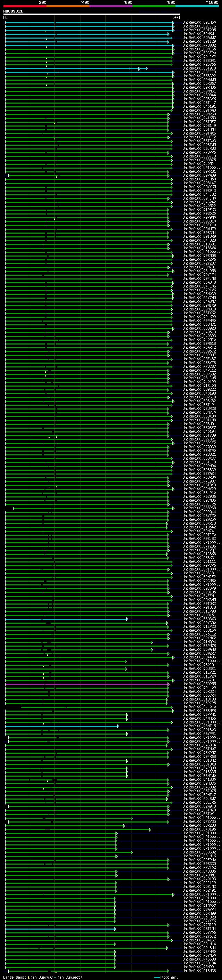Select hit label UniRef100_Q8MTJ5
Image resolution: width=222 pixels, height=980 pixels.
click(x=199, y=726)
